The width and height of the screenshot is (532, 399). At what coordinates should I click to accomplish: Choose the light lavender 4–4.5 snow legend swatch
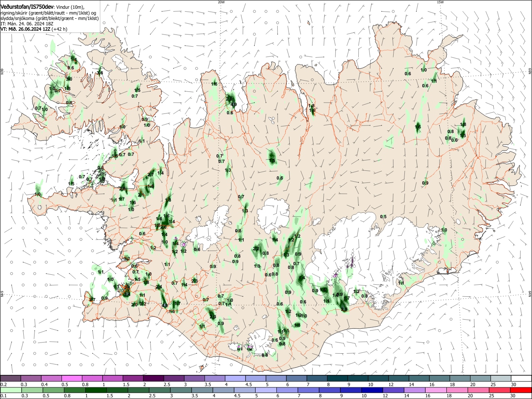tap(235, 379)
